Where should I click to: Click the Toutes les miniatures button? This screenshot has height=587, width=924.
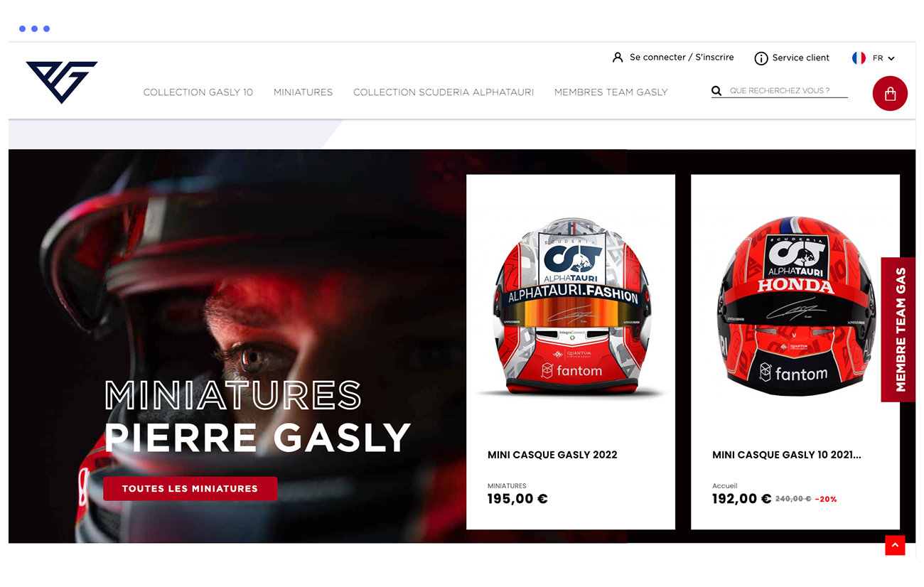(190, 489)
